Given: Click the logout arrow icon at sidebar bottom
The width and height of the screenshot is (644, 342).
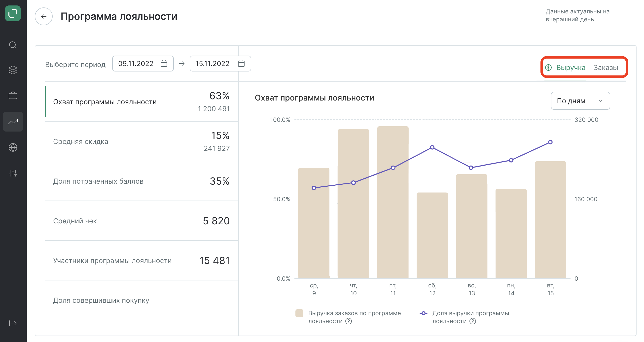Looking at the screenshot, I should point(13,323).
